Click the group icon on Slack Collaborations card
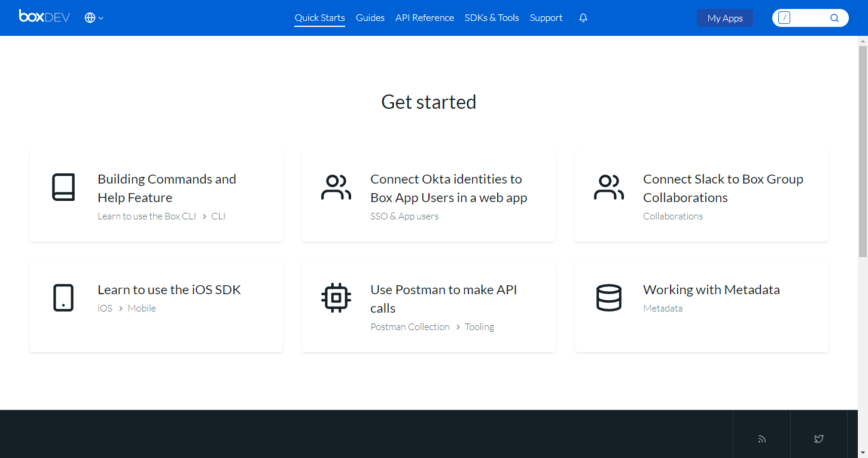The width and height of the screenshot is (868, 458). tap(609, 187)
